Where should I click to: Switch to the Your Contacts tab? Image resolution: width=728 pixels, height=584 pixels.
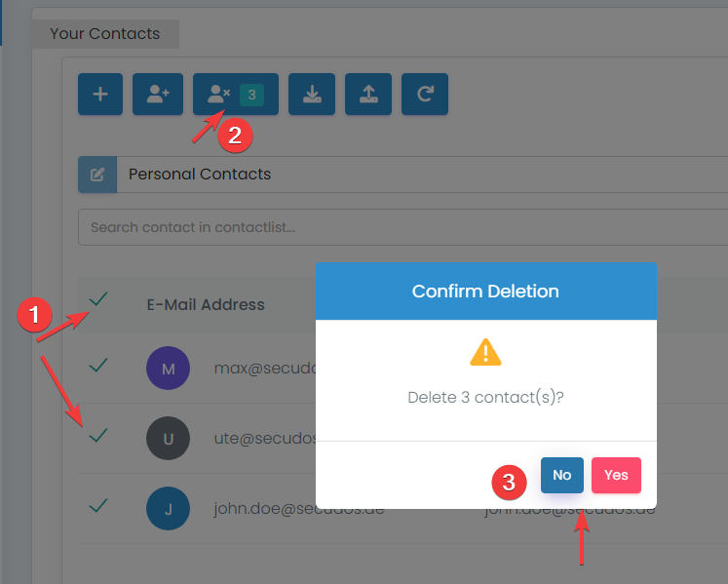(104, 33)
